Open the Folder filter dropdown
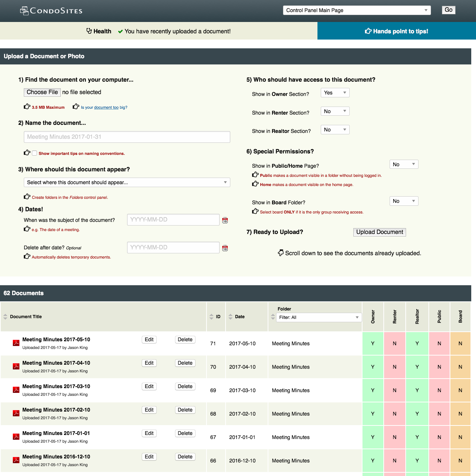Viewport: 476px width, 476px height. click(x=319, y=317)
